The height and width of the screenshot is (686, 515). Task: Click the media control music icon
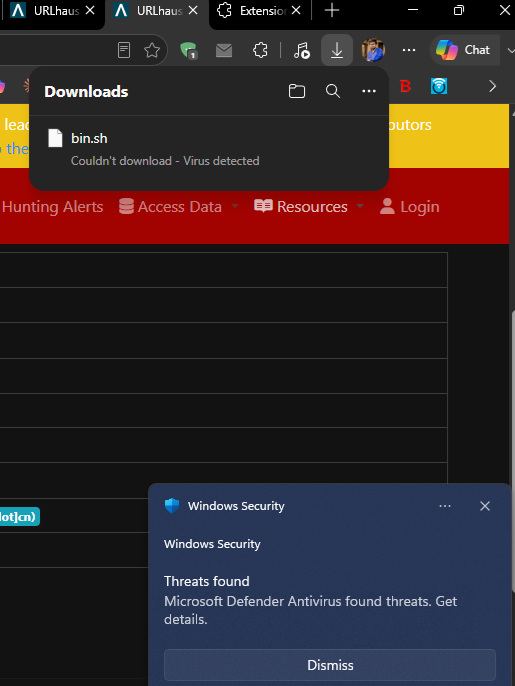tap(301, 50)
